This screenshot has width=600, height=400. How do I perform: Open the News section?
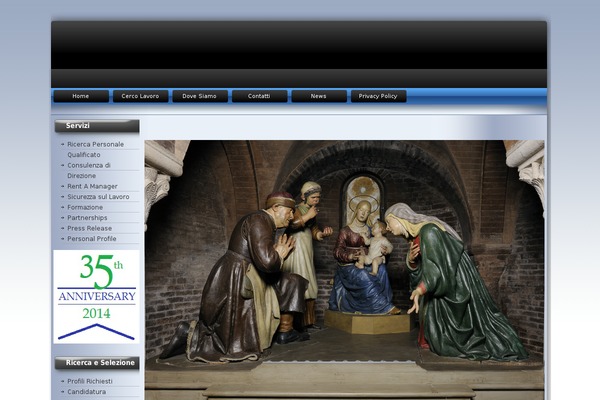click(x=318, y=96)
